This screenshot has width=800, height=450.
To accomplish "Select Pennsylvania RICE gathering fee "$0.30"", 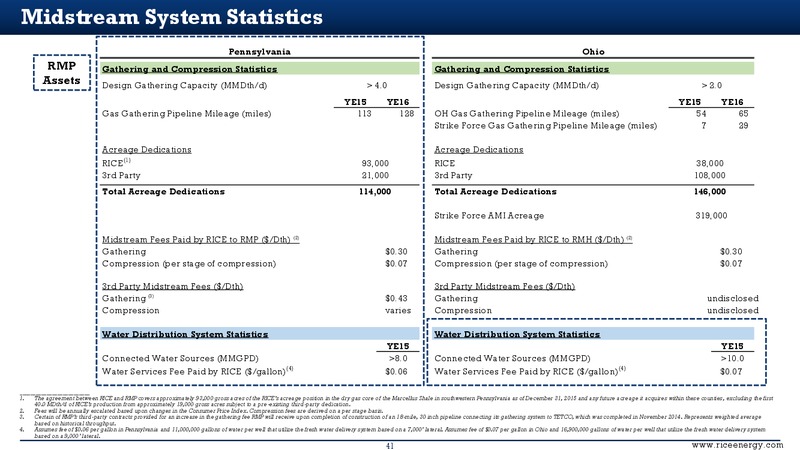I will (x=396, y=252).
